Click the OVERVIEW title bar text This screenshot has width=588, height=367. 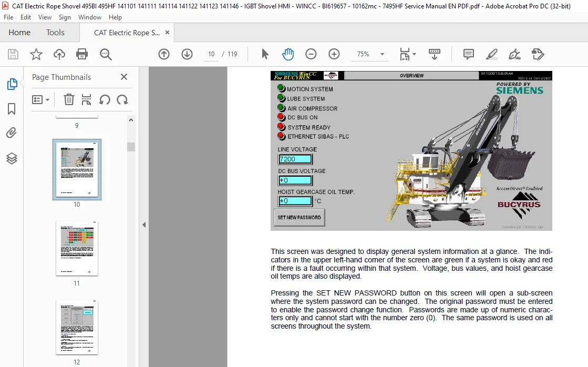411,75
